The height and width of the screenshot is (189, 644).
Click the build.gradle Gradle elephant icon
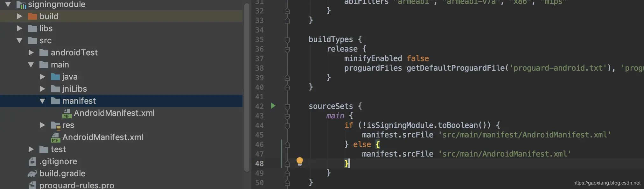click(x=32, y=174)
